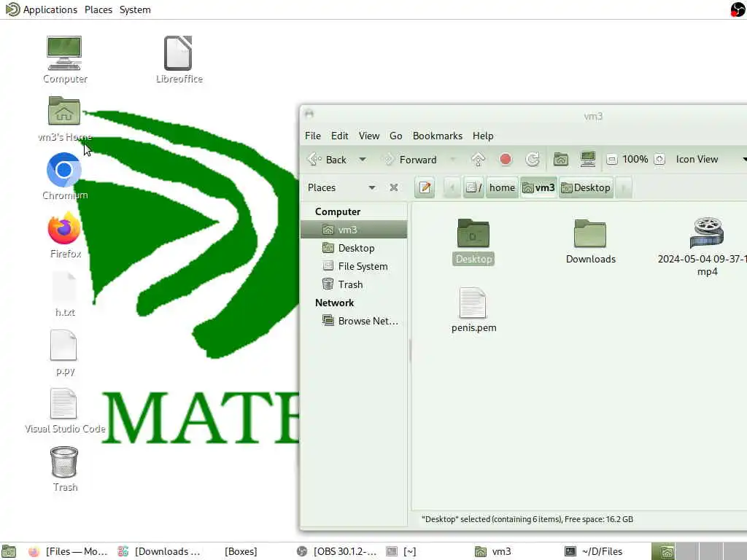Click the OBS tray icon in the top panel
This screenshot has width=747, height=560.
pyautogui.click(x=738, y=9)
